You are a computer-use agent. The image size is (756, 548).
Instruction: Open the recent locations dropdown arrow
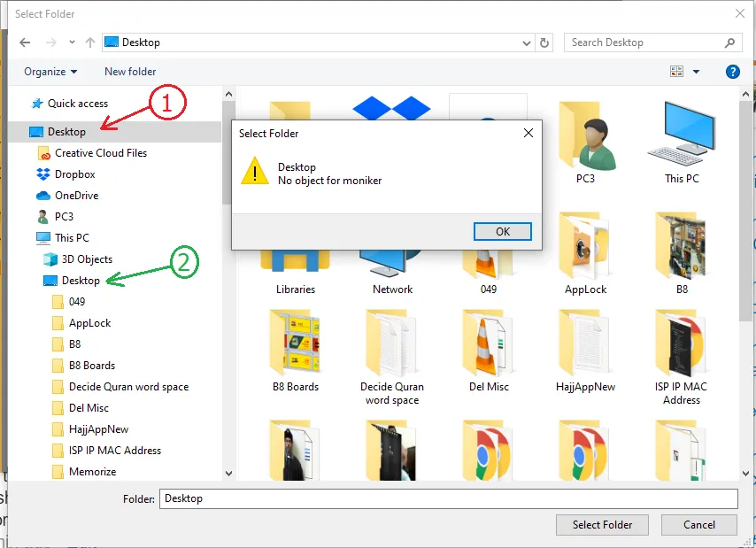tap(72, 42)
